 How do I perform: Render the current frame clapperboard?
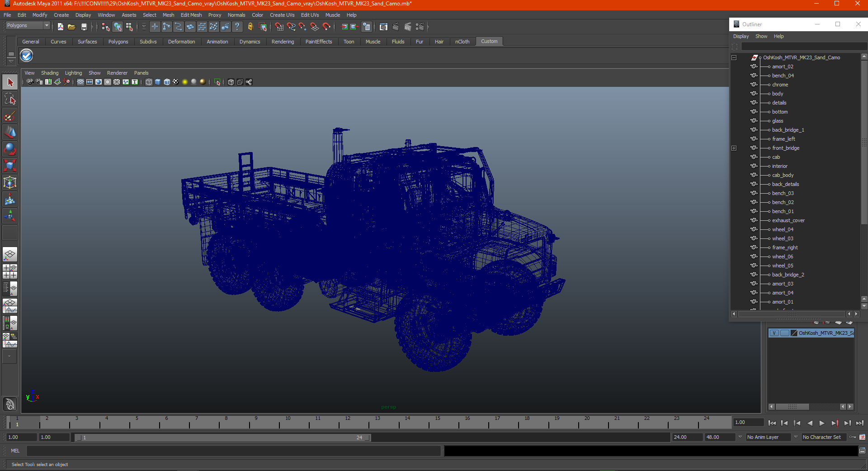click(x=396, y=27)
